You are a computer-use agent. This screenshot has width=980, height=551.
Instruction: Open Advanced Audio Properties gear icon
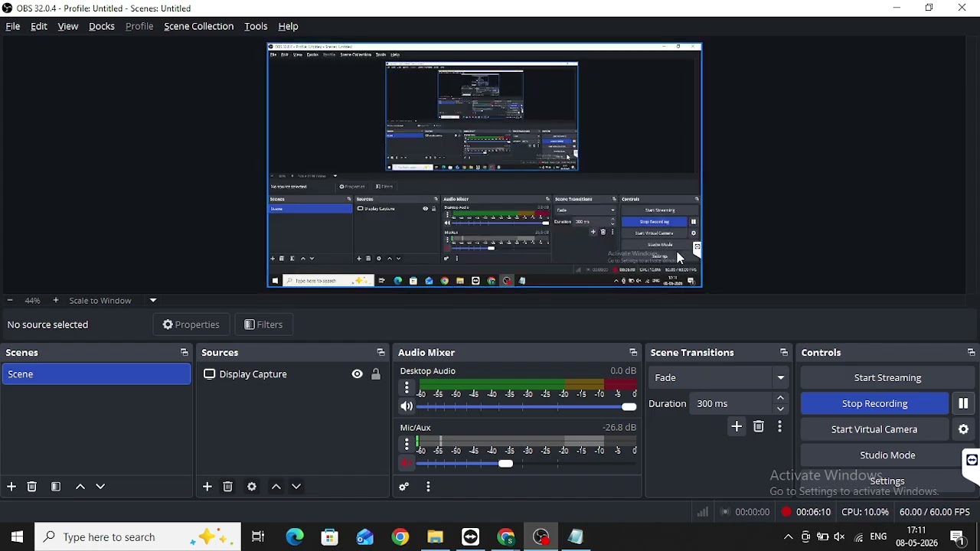404,487
